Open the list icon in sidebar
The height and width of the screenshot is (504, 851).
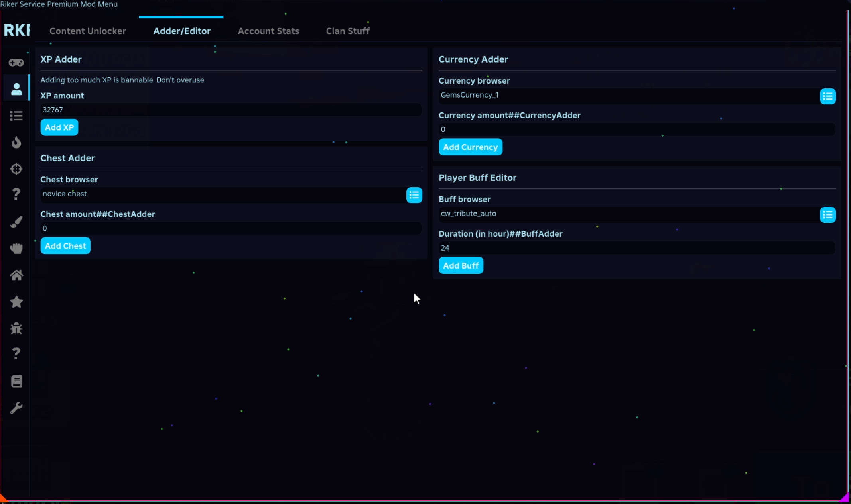(x=16, y=116)
